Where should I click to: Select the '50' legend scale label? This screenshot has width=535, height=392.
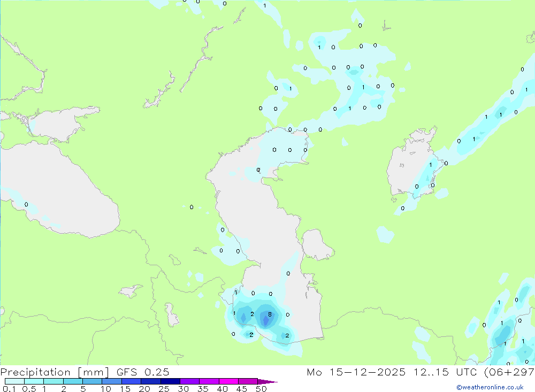click(x=261, y=389)
